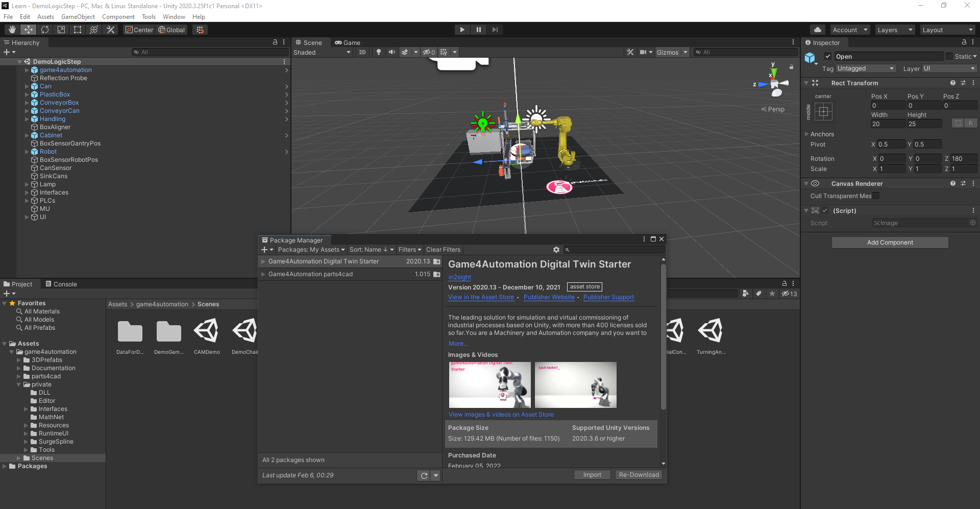Toggle Center pivot mode
The width and height of the screenshot is (980, 509).
click(x=139, y=30)
